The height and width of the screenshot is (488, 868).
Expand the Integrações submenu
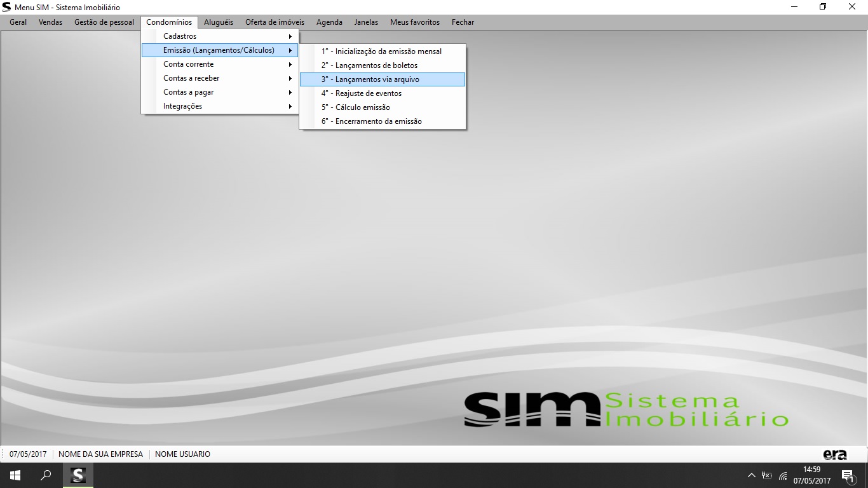tap(220, 106)
